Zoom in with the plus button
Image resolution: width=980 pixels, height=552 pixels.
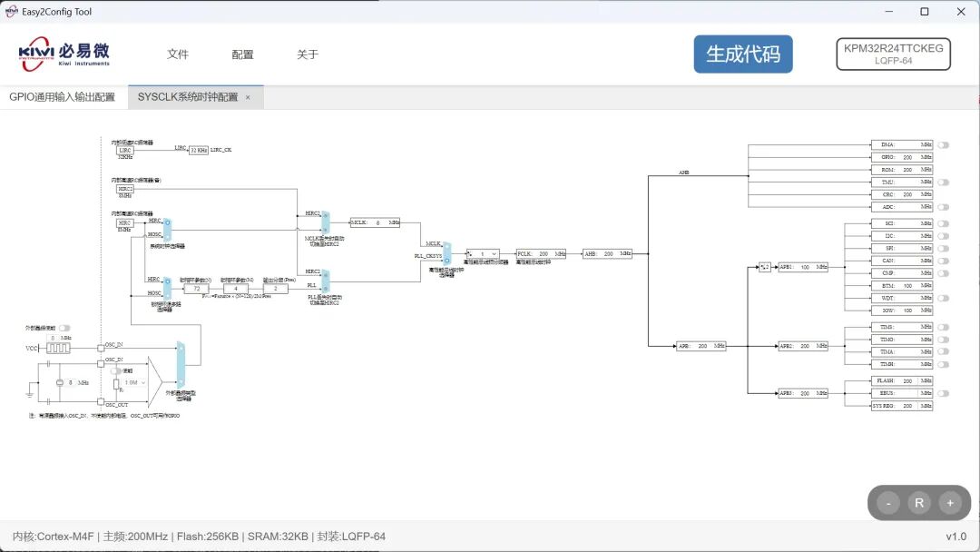pos(950,503)
